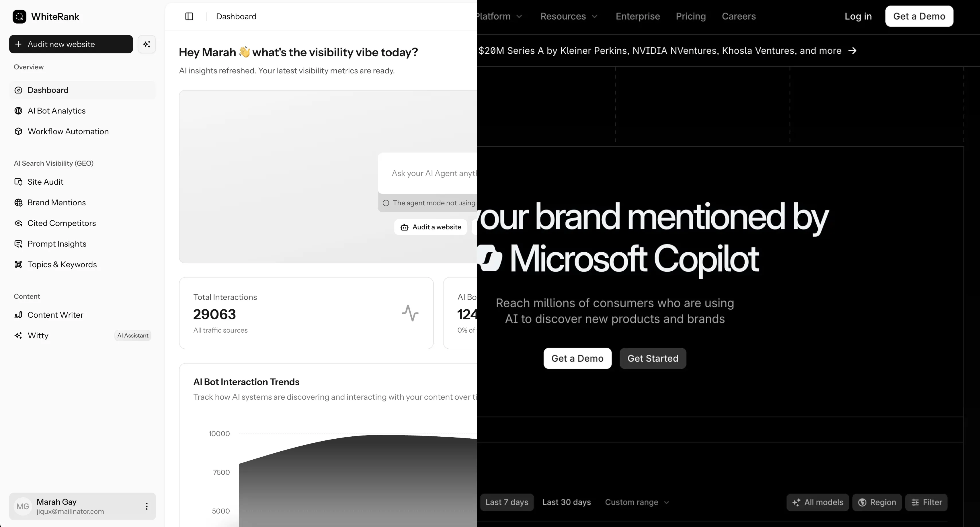Toggle the sidebar panel icon
980x527 pixels.
pyautogui.click(x=189, y=16)
